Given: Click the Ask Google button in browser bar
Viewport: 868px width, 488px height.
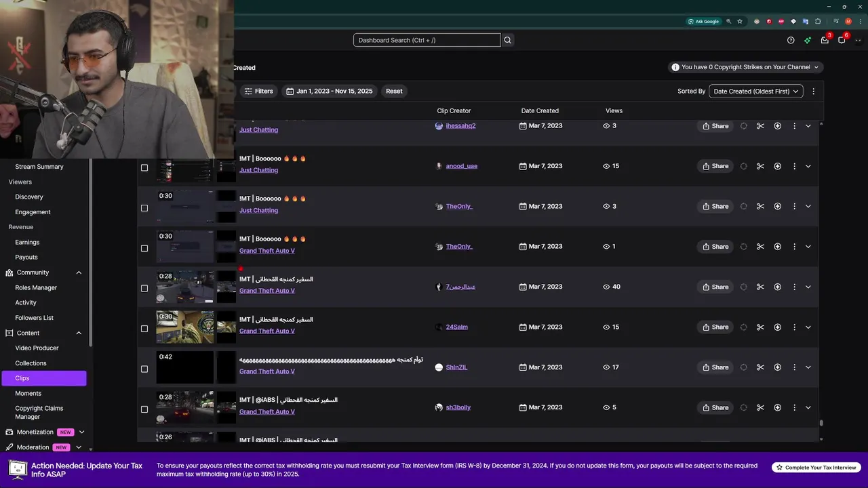Looking at the screenshot, I should click(703, 21).
